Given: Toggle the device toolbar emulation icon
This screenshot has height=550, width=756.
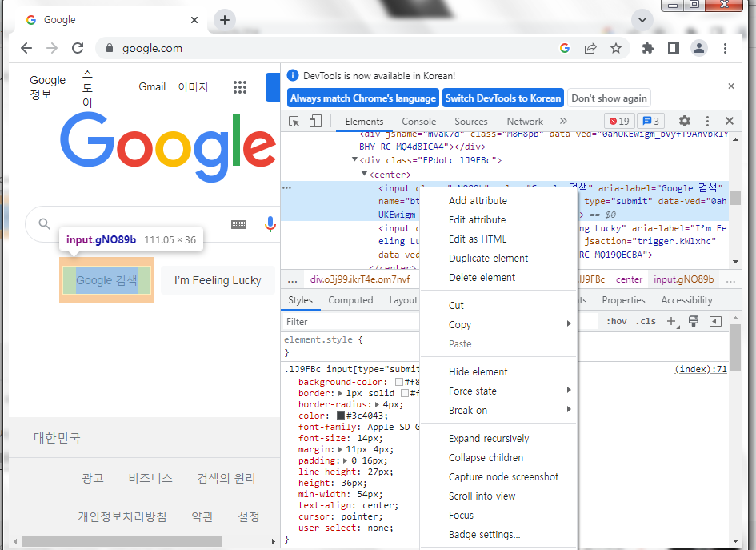Looking at the screenshot, I should 314,120.
